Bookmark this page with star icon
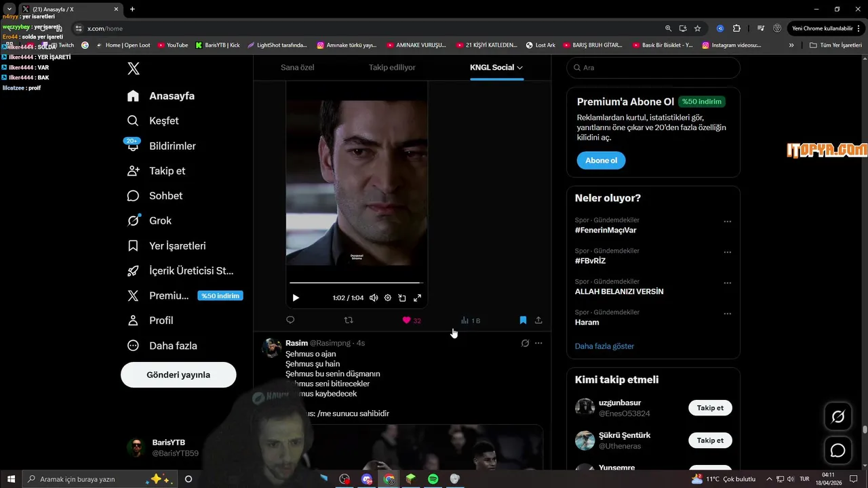The image size is (868, 488). click(x=697, y=28)
